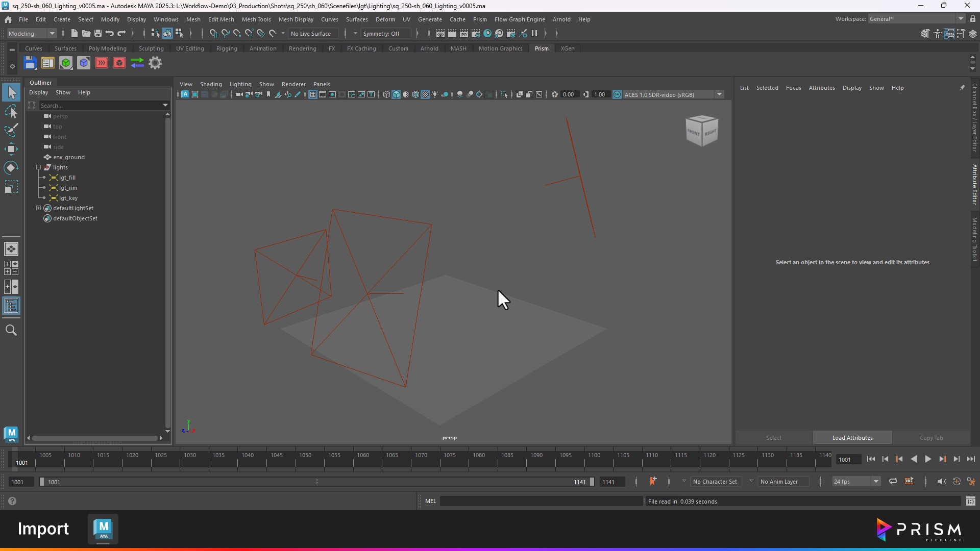Open the Workspace General dropdown
The width and height of the screenshot is (980, 551).
pyautogui.click(x=916, y=19)
